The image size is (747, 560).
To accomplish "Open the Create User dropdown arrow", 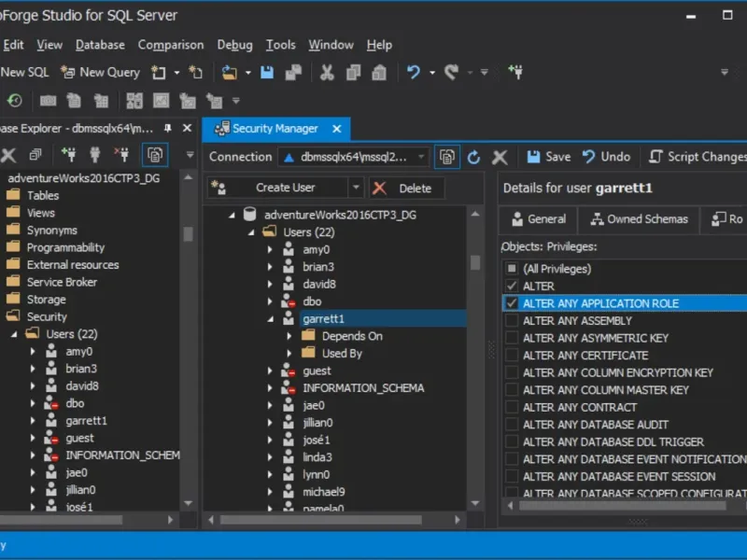I will pos(356,188).
